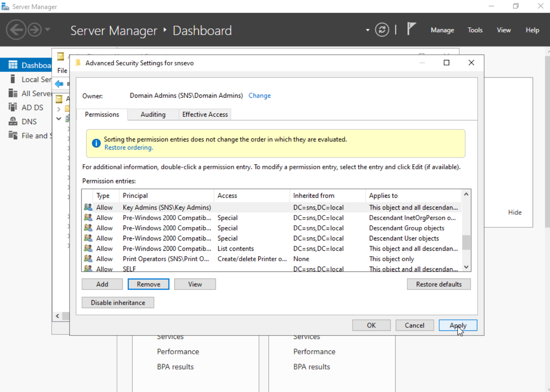550x392 pixels.
Task: Sort entries by Access column header
Action: (252, 195)
